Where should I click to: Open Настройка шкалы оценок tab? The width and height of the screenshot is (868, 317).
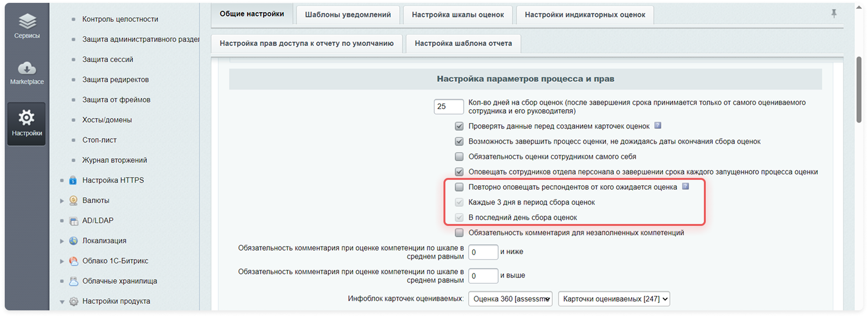pyautogui.click(x=458, y=15)
